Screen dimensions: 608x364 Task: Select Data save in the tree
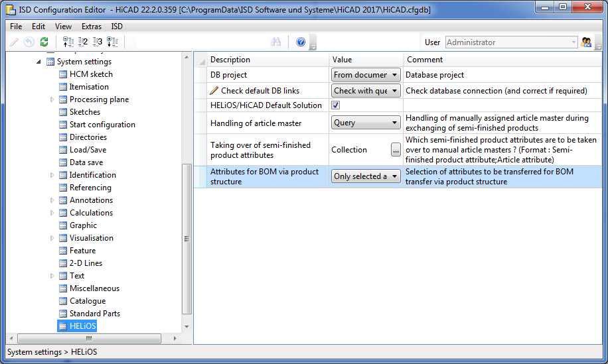click(x=86, y=162)
